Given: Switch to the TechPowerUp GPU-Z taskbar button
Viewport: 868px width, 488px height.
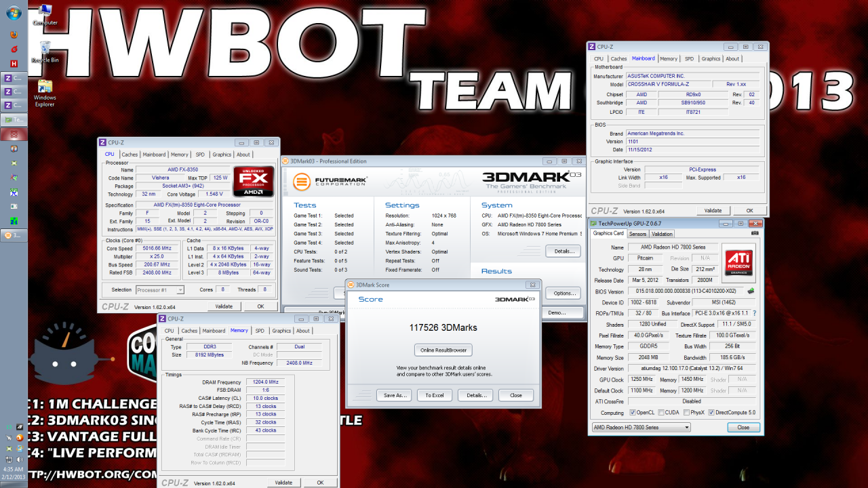Looking at the screenshot, I should (x=14, y=119).
